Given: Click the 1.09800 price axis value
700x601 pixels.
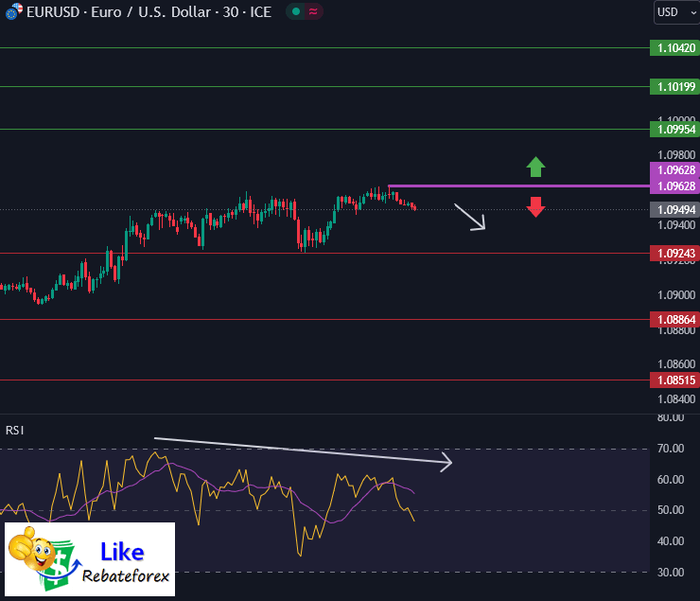Looking at the screenshot, I should pos(676,155).
